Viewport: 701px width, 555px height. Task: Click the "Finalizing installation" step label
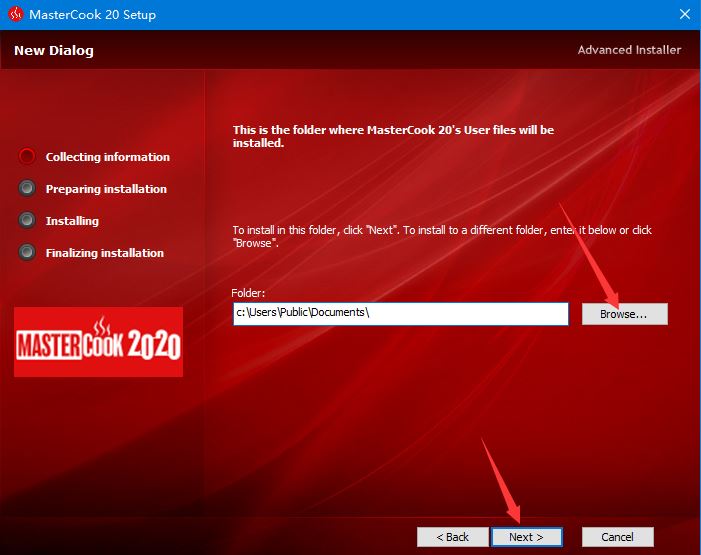point(105,253)
